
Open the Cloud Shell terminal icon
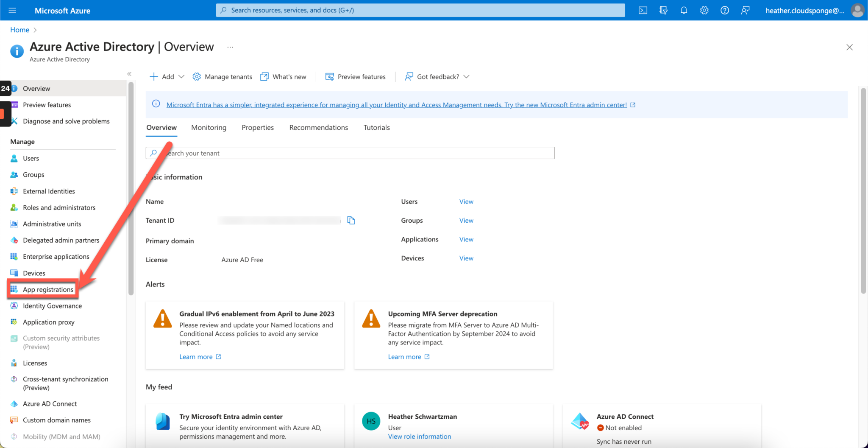(x=643, y=10)
